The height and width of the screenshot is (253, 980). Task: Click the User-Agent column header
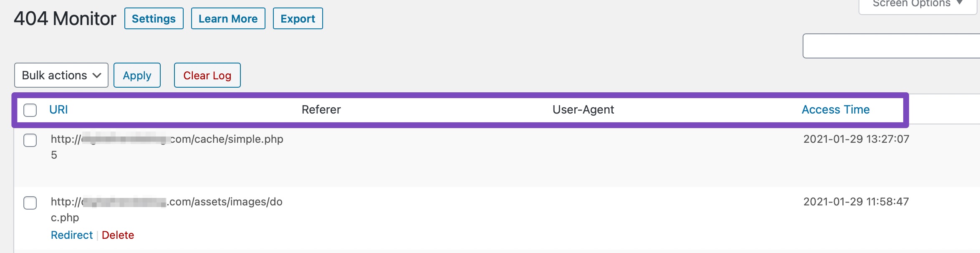click(583, 110)
